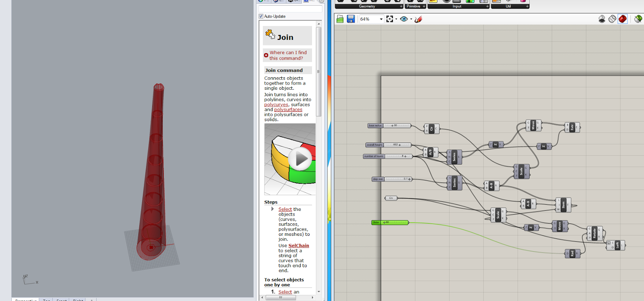644x301 pixels.
Task: Expand the Geometry panel plus button
Action: coord(401,6)
